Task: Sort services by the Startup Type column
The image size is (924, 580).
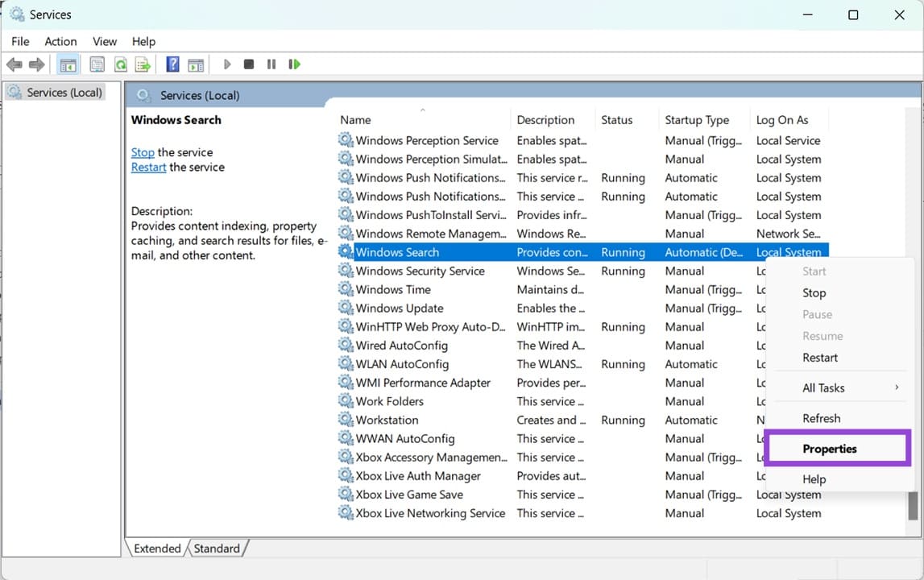Action: (696, 119)
